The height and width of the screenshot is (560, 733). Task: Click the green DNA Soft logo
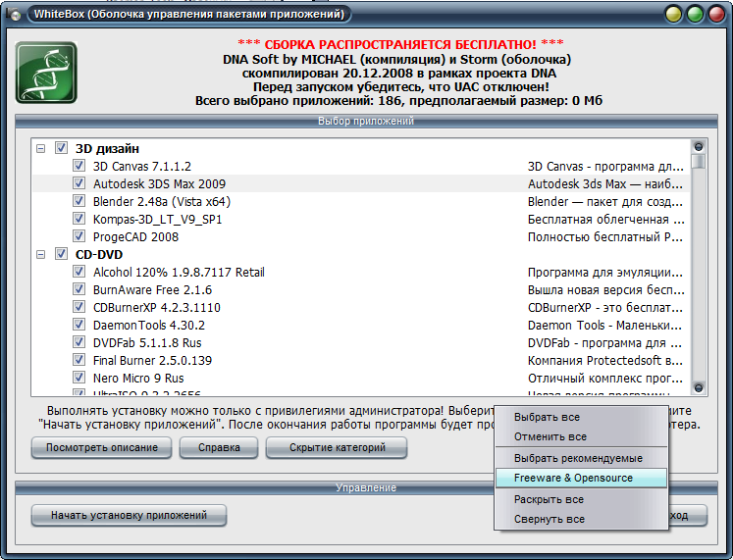tap(46, 73)
